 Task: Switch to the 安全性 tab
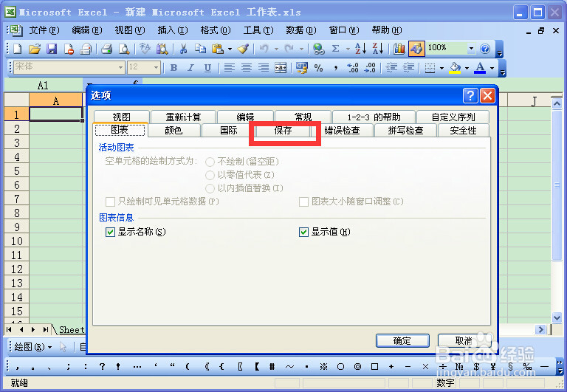point(463,130)
